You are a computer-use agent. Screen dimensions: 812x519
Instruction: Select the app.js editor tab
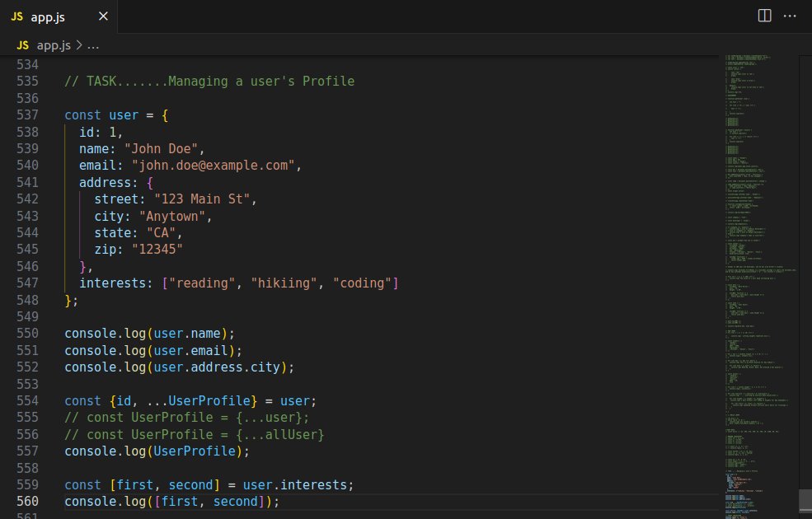[59, 16]
